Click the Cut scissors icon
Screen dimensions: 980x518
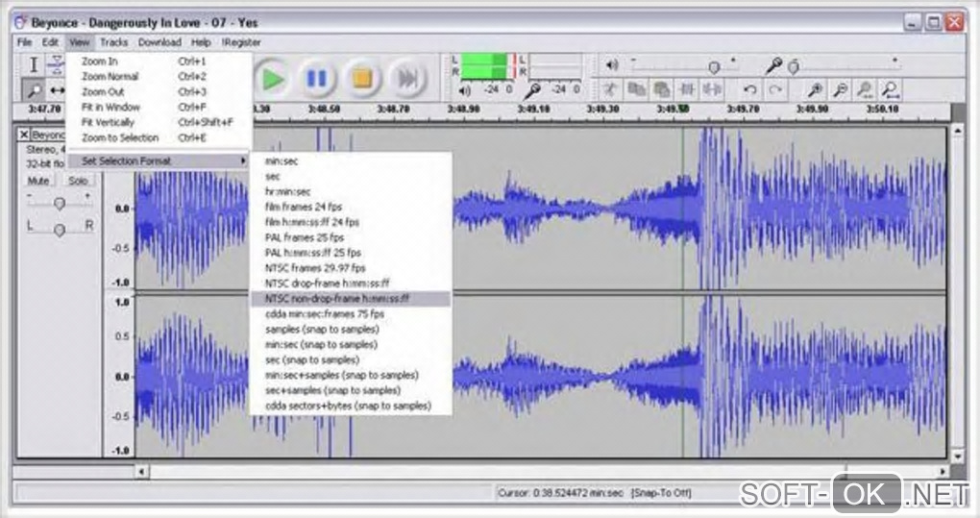point(609,90)
